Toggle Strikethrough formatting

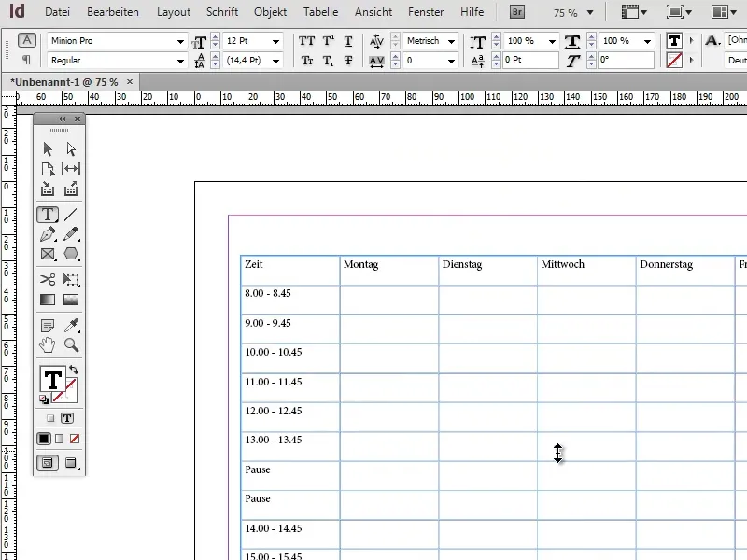coord(348,61)
